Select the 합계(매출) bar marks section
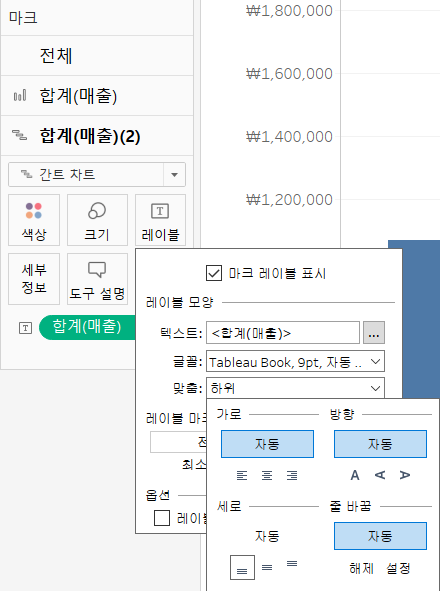This screenshot has height=591, width=440. [97, 96]
